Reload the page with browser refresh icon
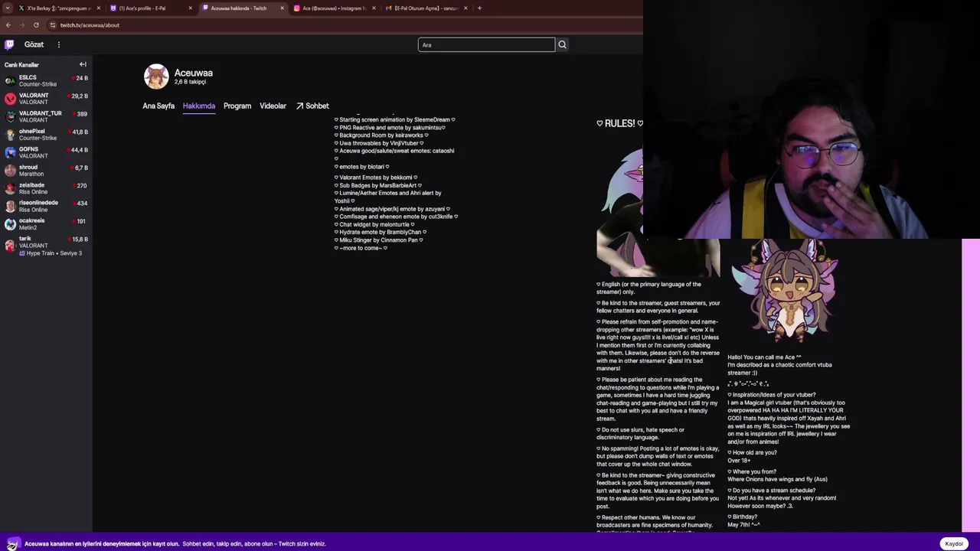This screenshot has height=551, width=980. [x=36, y=25]
